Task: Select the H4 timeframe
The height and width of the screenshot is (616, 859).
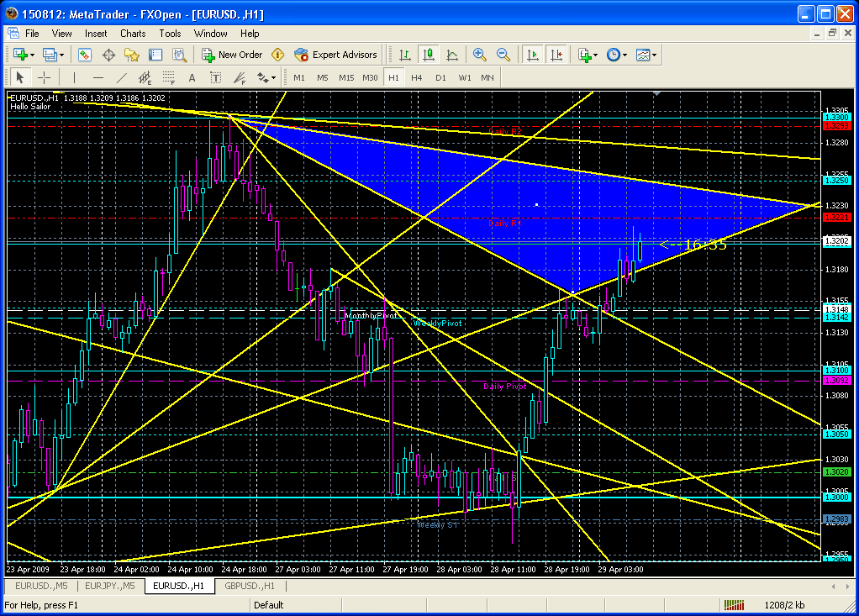Action: 416,77
